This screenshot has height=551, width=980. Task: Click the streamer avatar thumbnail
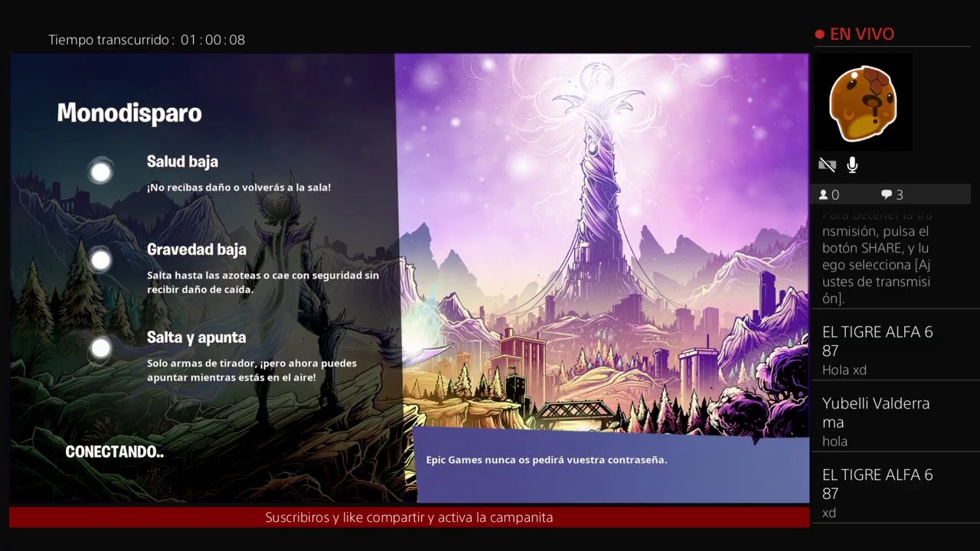point(863,103)
